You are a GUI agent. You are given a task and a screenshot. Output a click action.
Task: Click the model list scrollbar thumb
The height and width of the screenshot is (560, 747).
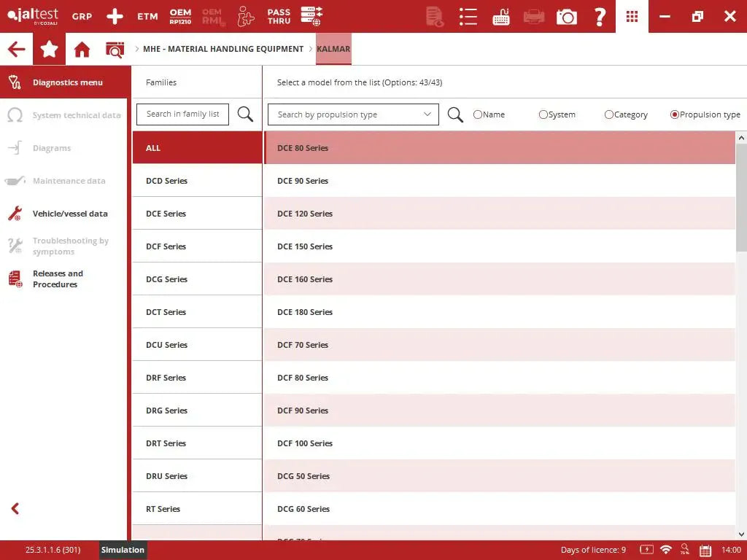[741, 197]
